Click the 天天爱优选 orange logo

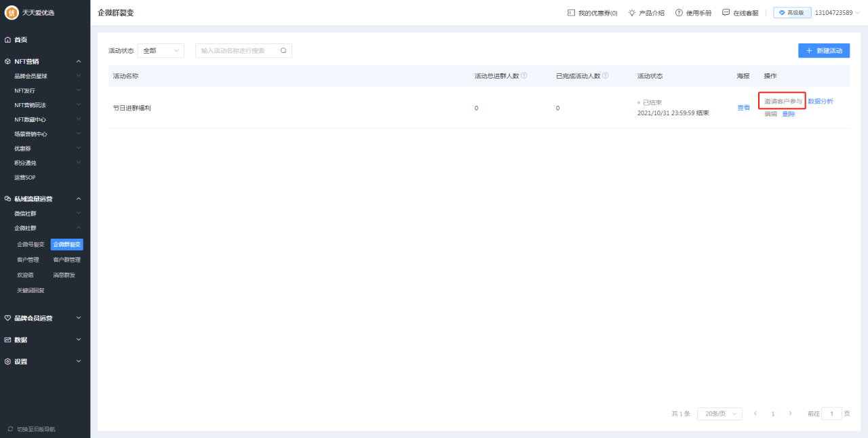[x=12, y=13]
